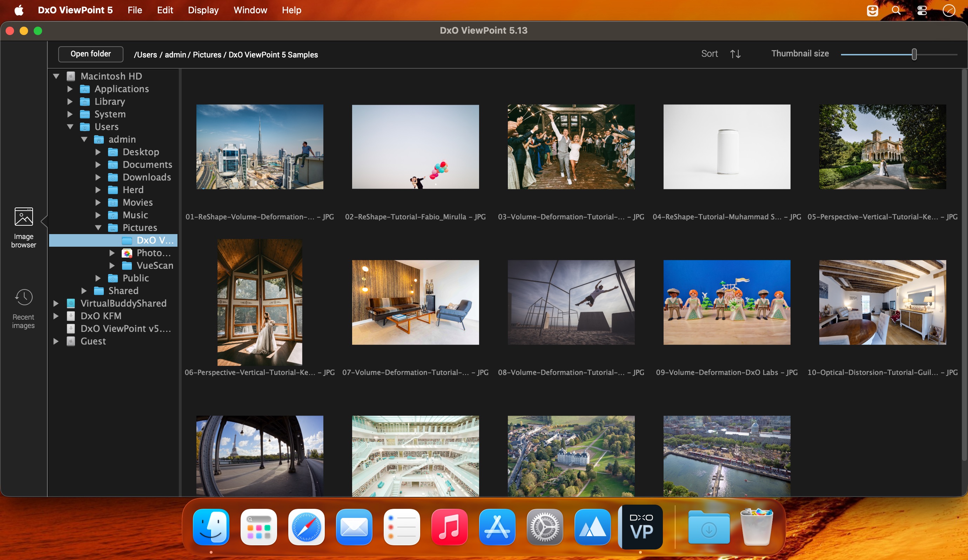
Task: Toggle sort order arrows icon
Action: [x=735, y=54]
